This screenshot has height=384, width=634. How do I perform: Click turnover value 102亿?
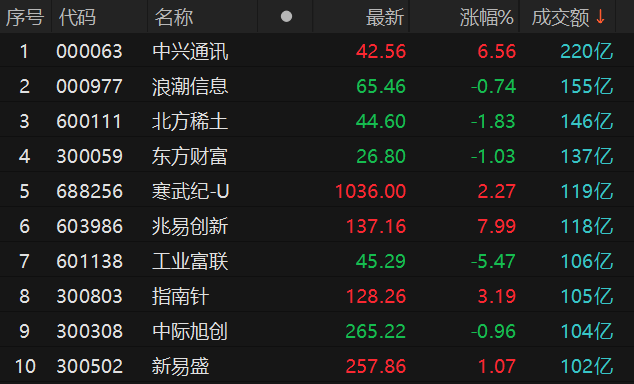point(587,366)
